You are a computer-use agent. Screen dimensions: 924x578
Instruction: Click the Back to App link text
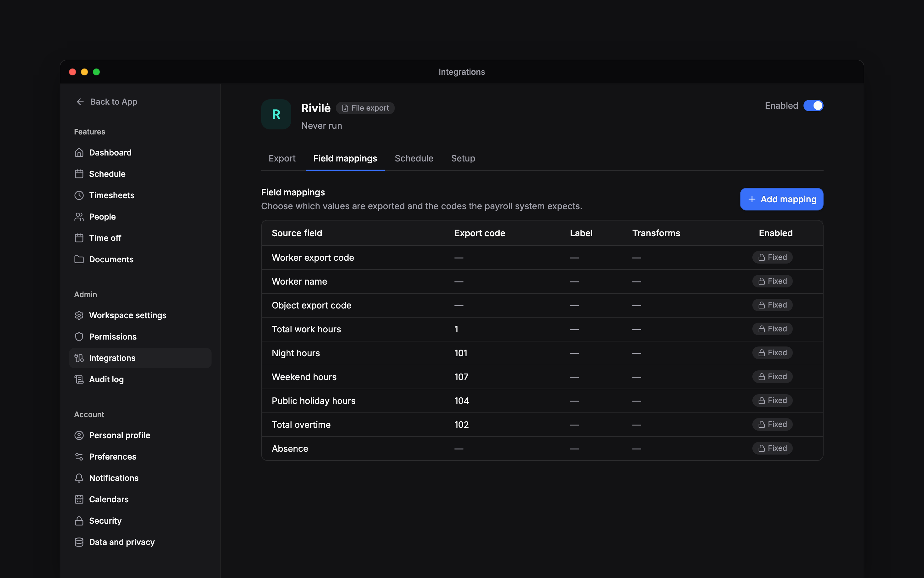pyautogui.click(x=114, y=102)
